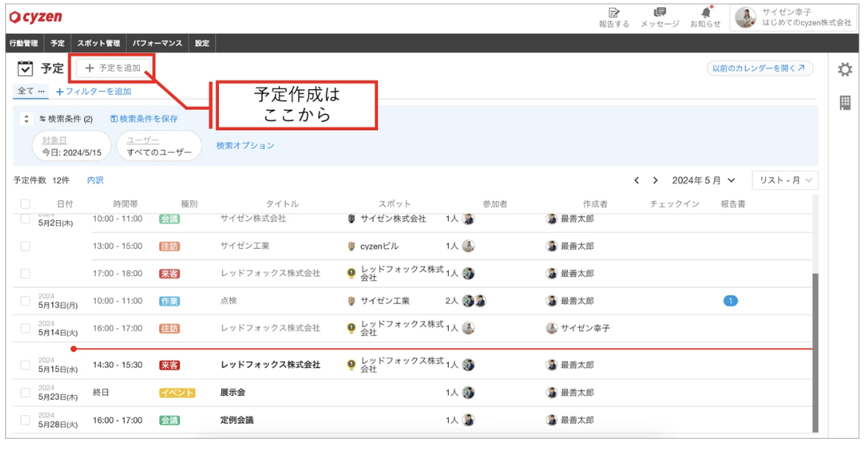
Task: Check the 5月2日 10:00 - 11:00 row
Action: point(26,219)
